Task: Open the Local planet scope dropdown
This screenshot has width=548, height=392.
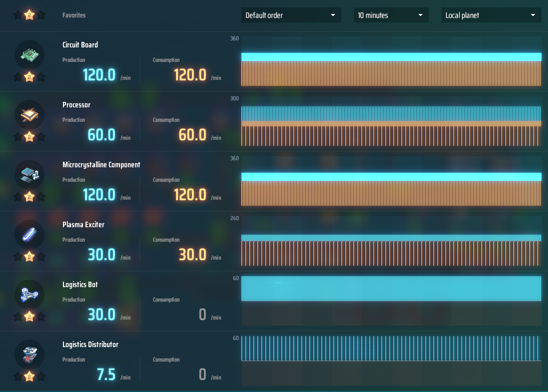Action: (x=491, y=15)
